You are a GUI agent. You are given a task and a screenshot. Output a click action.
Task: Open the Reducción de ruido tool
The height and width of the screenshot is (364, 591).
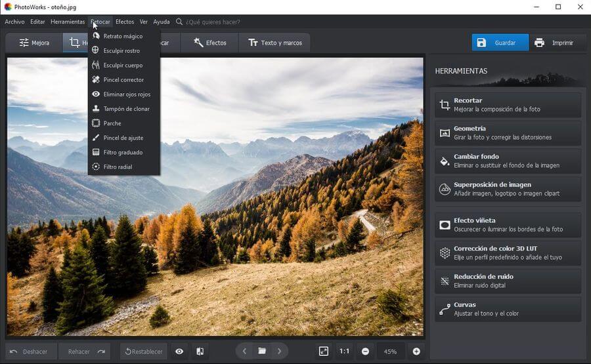point(508,281)
